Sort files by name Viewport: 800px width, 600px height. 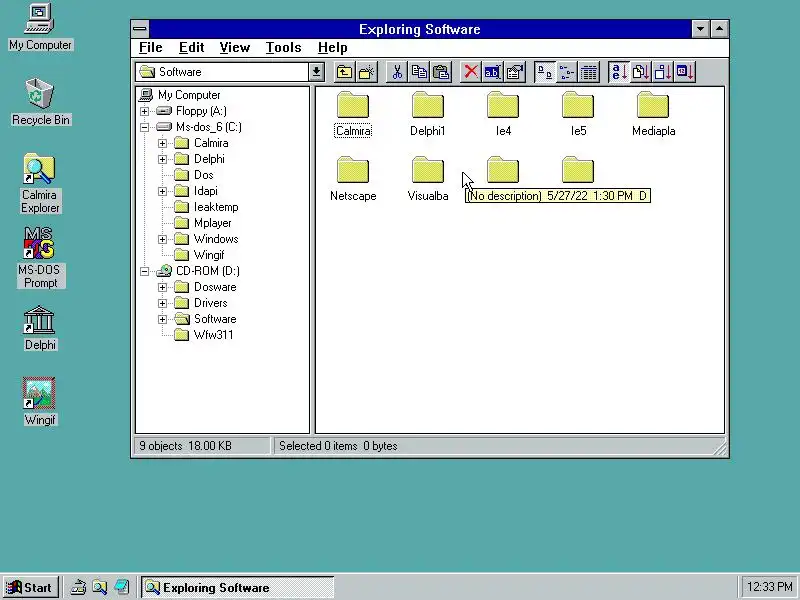click(619, 72)
